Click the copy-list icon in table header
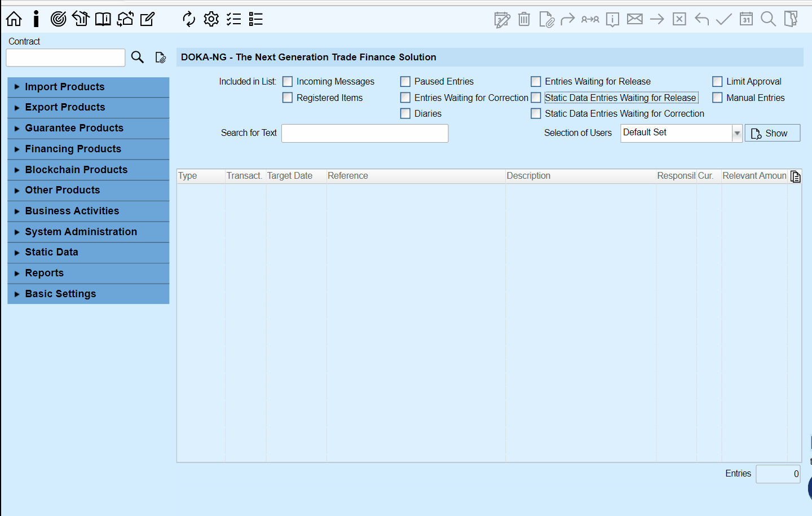This screenshot has width=812, height=516. click(795, 177)
